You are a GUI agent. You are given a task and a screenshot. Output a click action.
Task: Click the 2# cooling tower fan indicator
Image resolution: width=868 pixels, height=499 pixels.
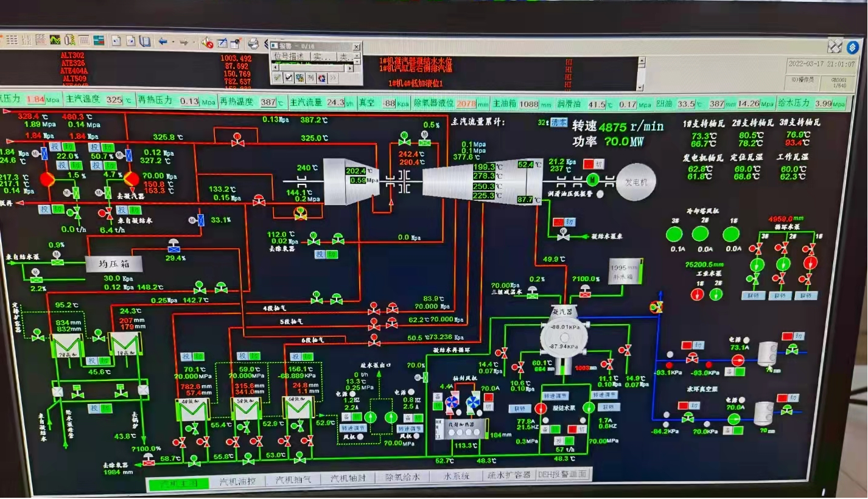(x=701, y=234)
